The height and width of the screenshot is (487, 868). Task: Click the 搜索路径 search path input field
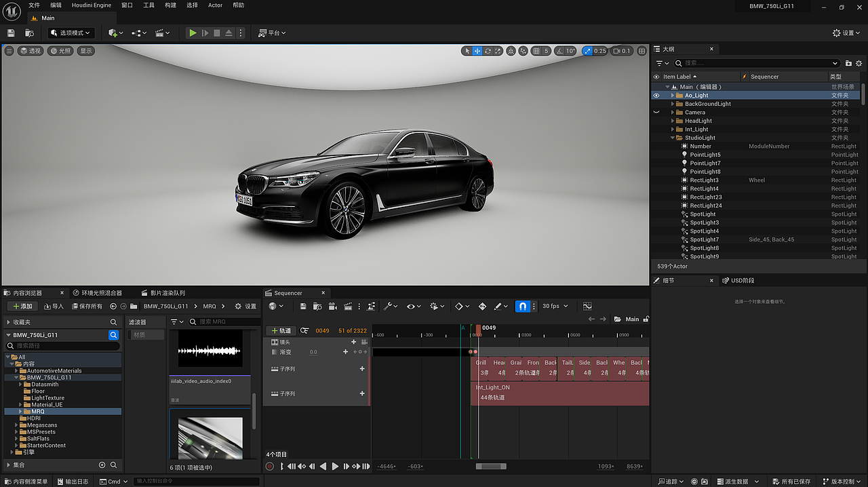62,346
